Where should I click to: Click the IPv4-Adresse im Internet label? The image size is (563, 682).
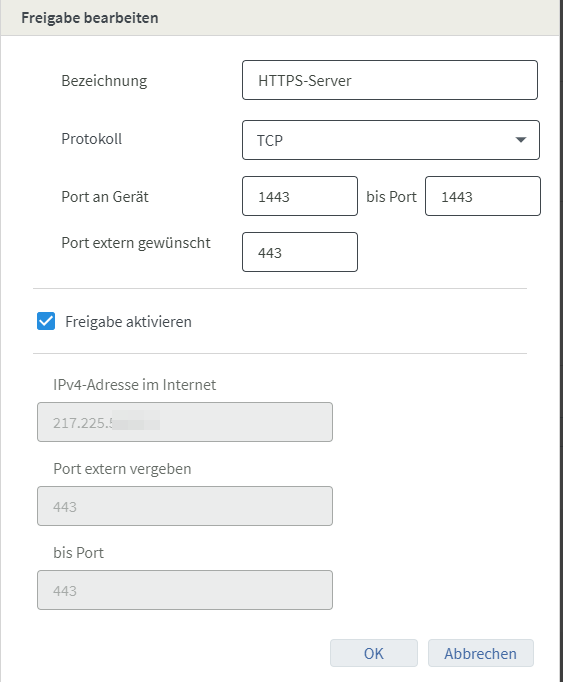coord(134,384)
